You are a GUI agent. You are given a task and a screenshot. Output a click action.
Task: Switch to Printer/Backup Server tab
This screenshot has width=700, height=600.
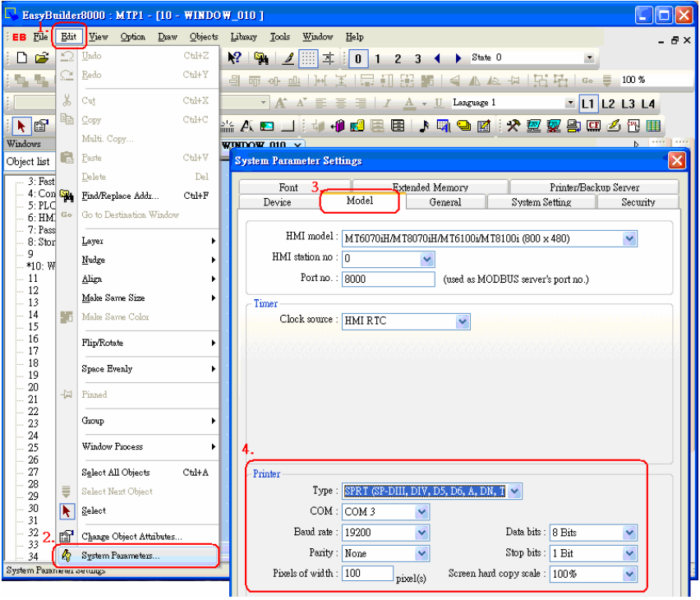point(594,187)
